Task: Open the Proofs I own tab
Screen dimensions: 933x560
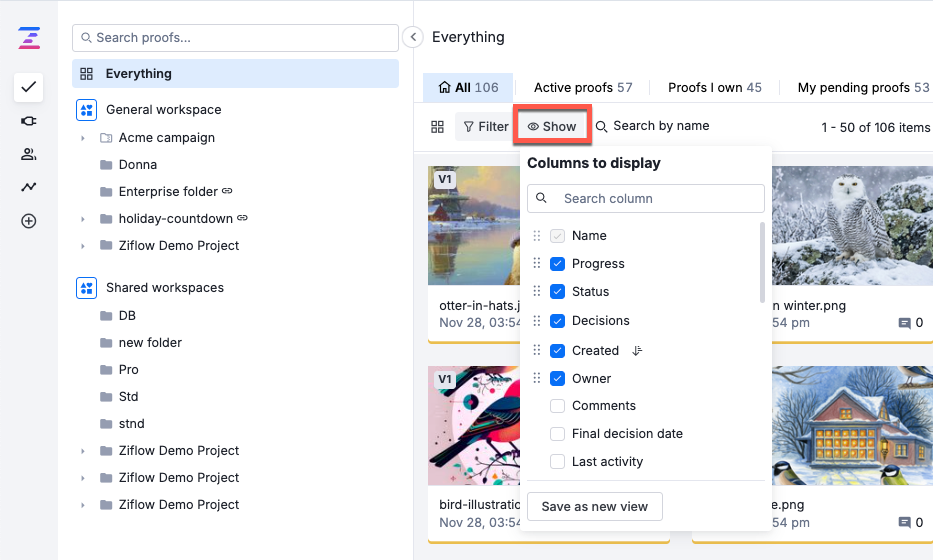Action: [x=714, y=88]
